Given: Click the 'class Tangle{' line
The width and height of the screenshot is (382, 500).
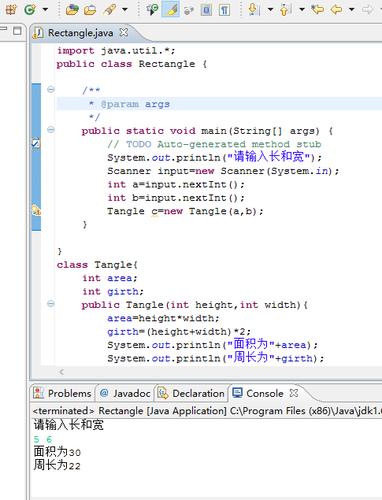Looking at the screenshot, I should tap(97, 265).
